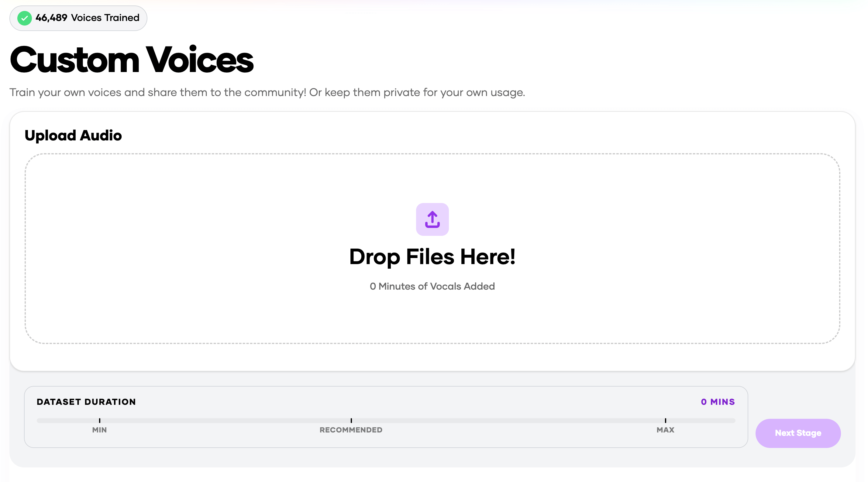Click the MAX label below the bar

coord(665,430)
